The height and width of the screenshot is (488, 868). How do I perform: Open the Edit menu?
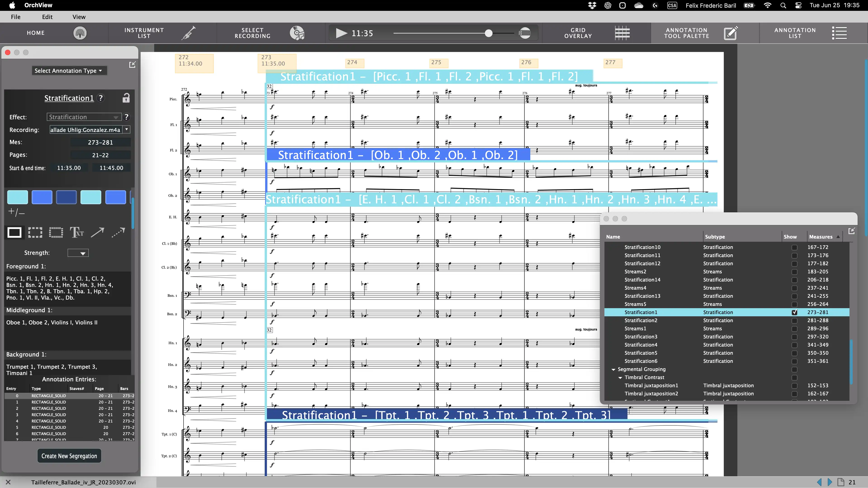coord(47,17)
